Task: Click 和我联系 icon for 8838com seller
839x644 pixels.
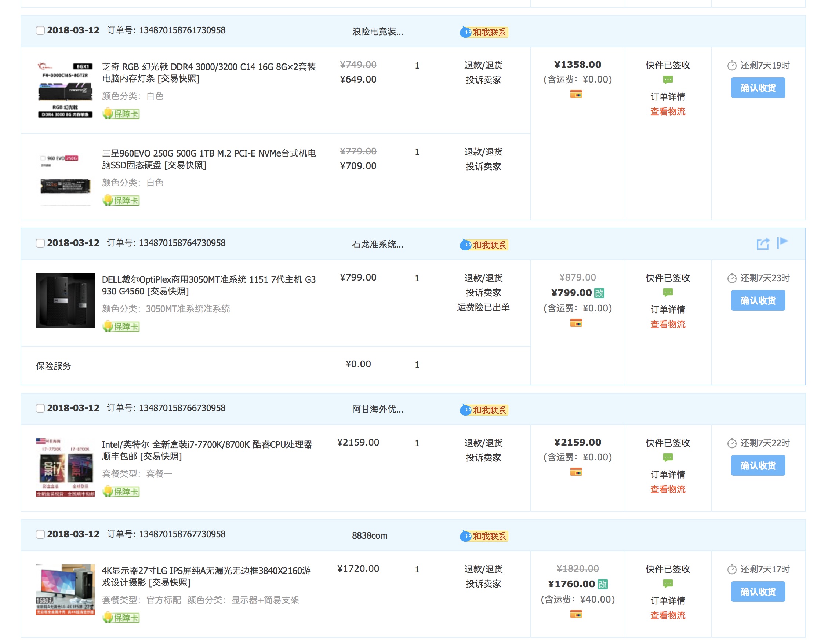Action: coord(483,535)
